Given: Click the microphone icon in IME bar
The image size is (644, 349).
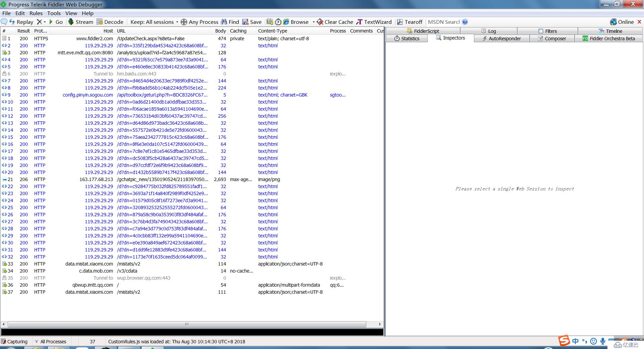Looking at the screenshot, I should point(603,341).
